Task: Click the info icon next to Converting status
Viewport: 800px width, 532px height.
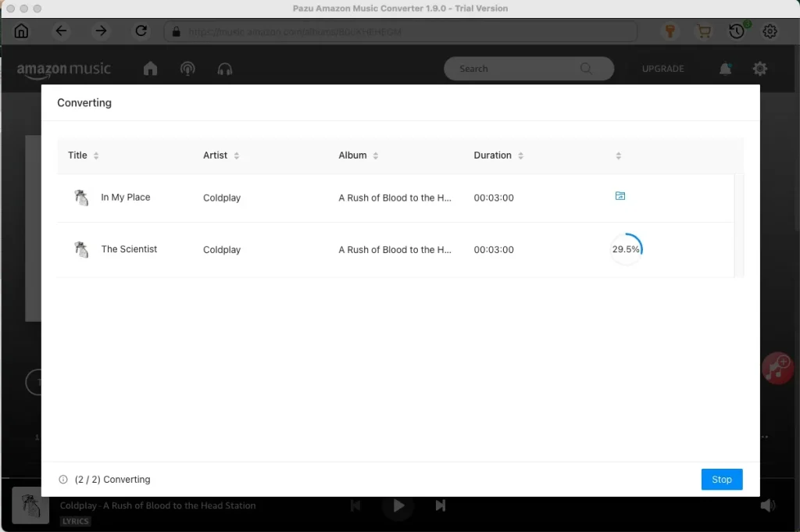Action: coord(64,479)
